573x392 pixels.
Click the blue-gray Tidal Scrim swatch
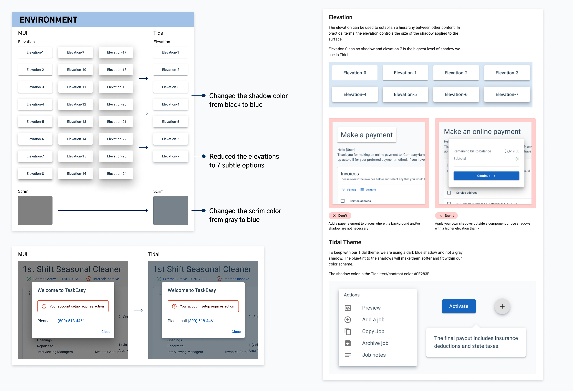point(170,210)
